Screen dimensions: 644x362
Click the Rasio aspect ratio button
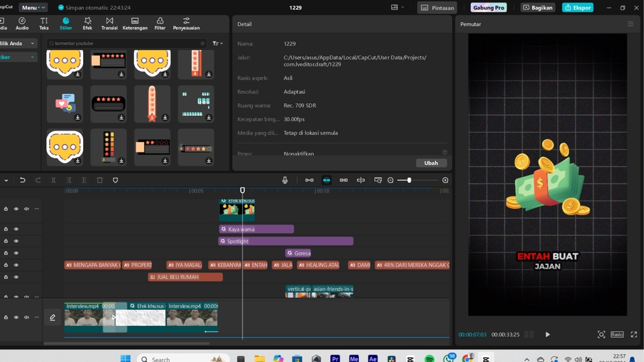tap(617, 335)
